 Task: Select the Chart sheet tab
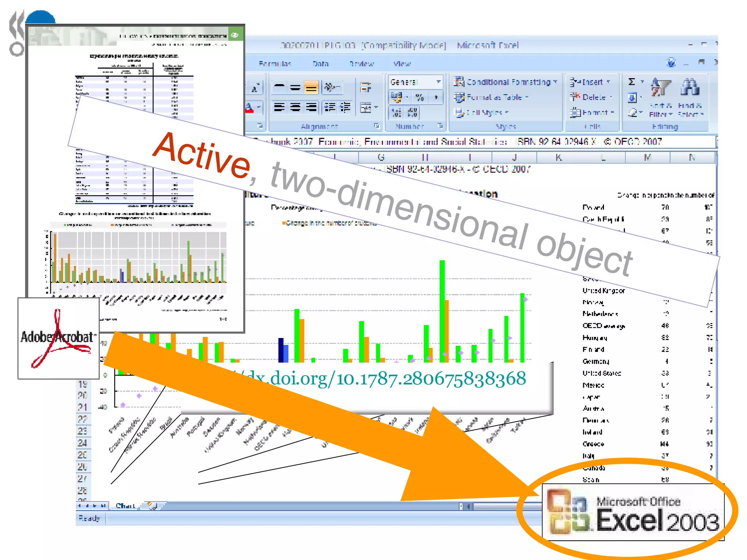coord(125,506)
